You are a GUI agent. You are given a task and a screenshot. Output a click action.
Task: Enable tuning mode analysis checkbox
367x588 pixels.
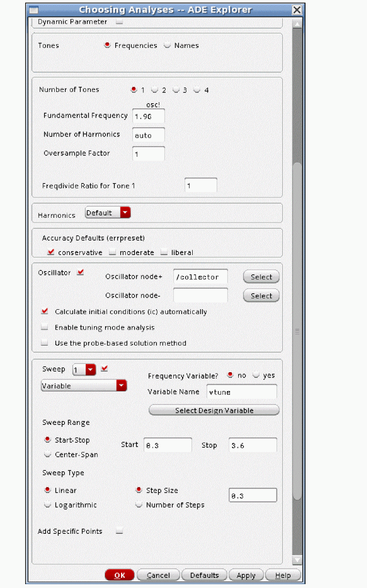[x=45, y=328]
